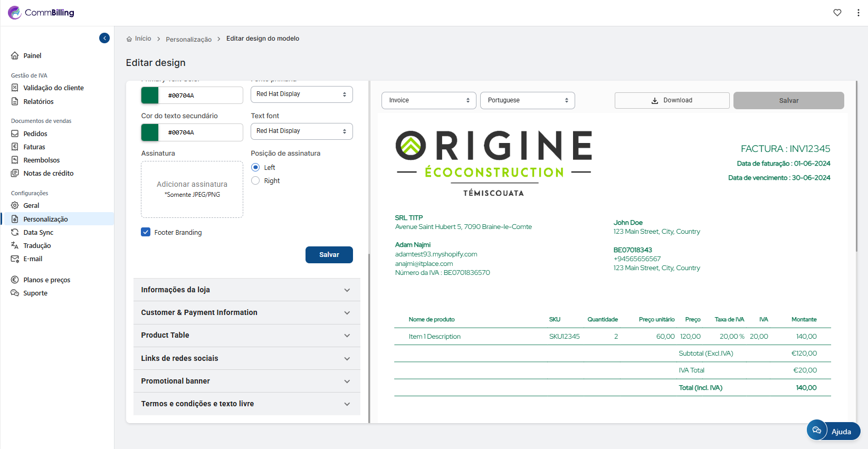The height and width of the screenshot is (449, 868).
Task: Open the Invoice document type dropdown
Action: tap(428, 100)
